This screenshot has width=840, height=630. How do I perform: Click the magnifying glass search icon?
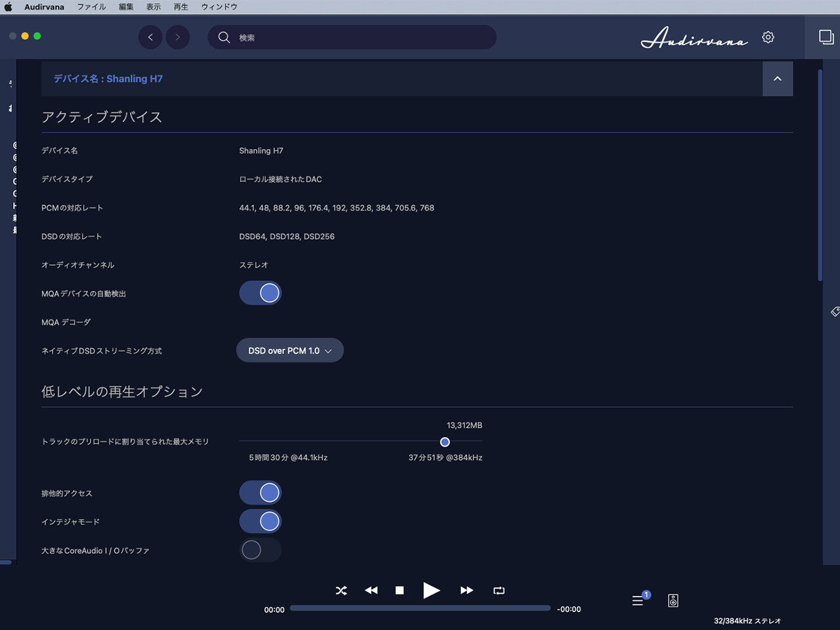click(x=224, y=37)
